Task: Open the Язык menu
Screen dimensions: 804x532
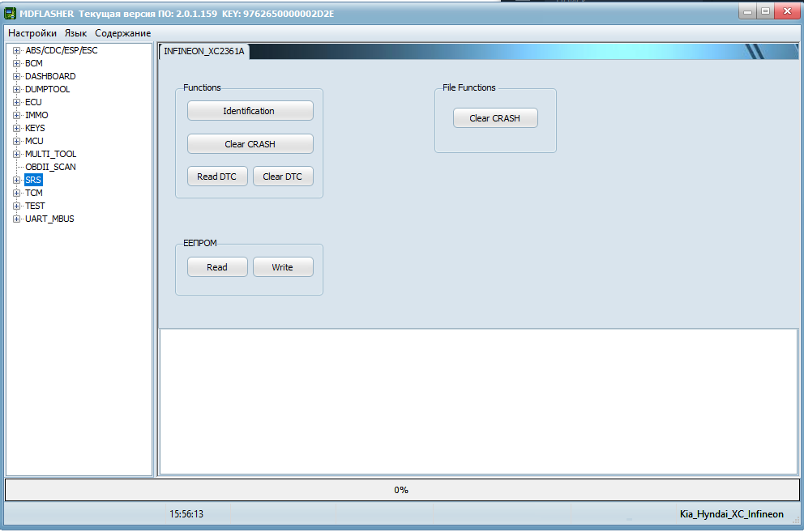Action: [x=75, y=33]
